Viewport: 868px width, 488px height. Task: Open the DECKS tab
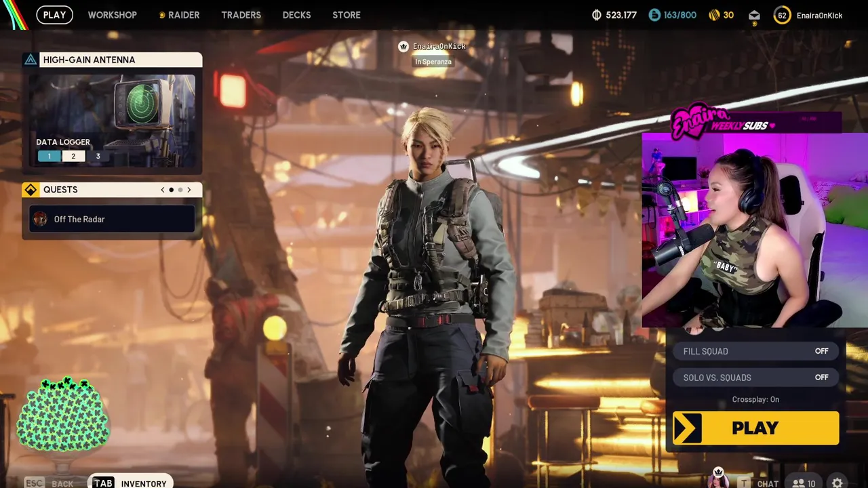[296, 15]
